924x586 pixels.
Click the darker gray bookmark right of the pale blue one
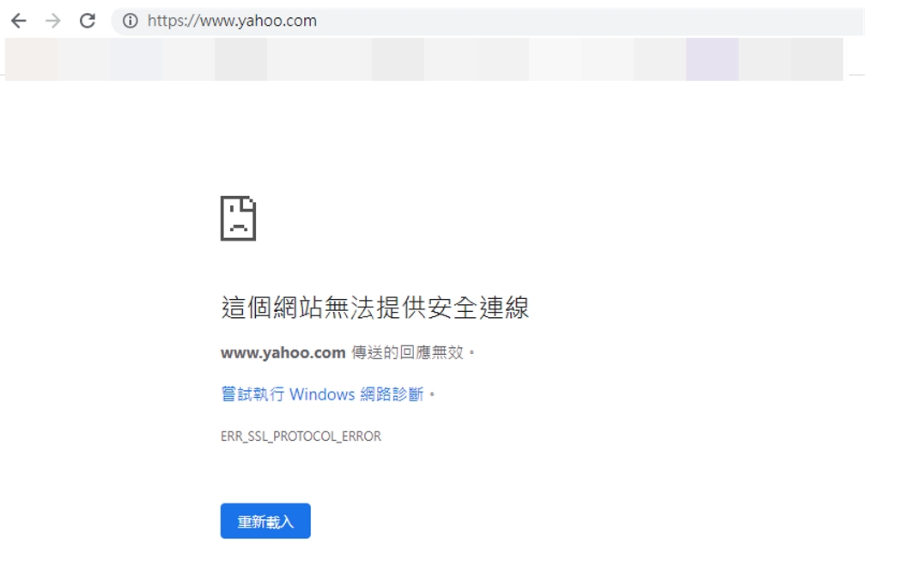click(240, 59)
